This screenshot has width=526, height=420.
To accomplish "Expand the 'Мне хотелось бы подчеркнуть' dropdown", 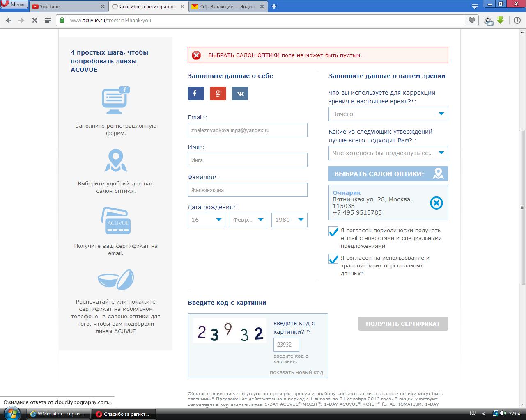I will tap(388, 153).
